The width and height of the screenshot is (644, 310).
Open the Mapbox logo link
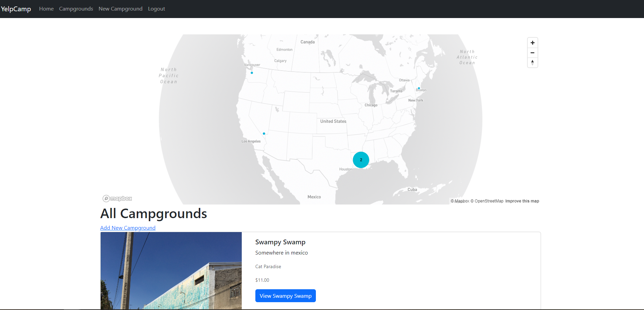[117, 198]
